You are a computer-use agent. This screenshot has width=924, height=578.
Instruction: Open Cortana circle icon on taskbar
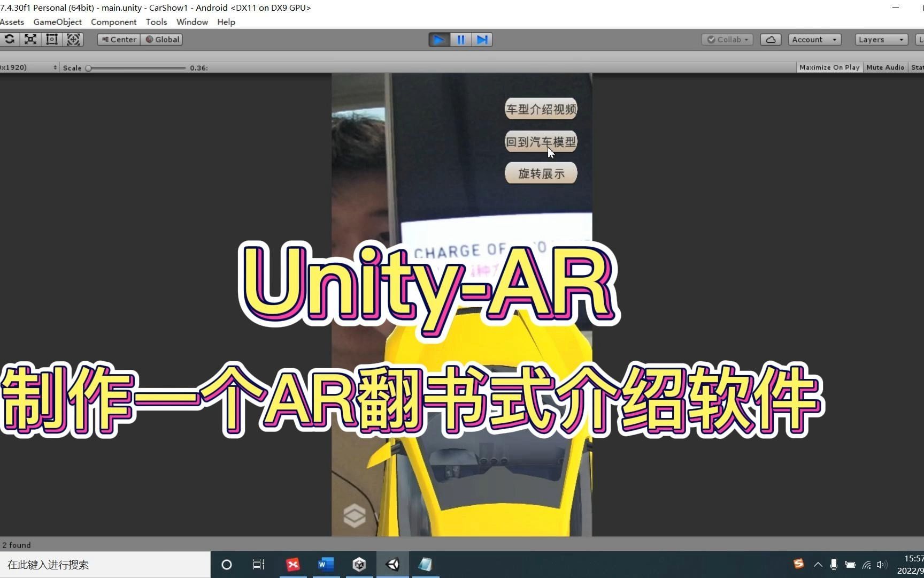226,565
